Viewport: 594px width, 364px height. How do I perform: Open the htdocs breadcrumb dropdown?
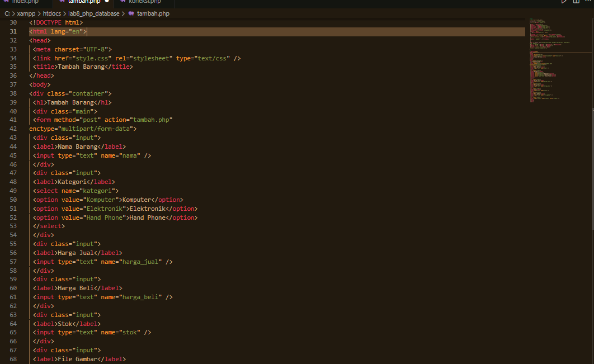pyautogui.click(x=52, y=13)
